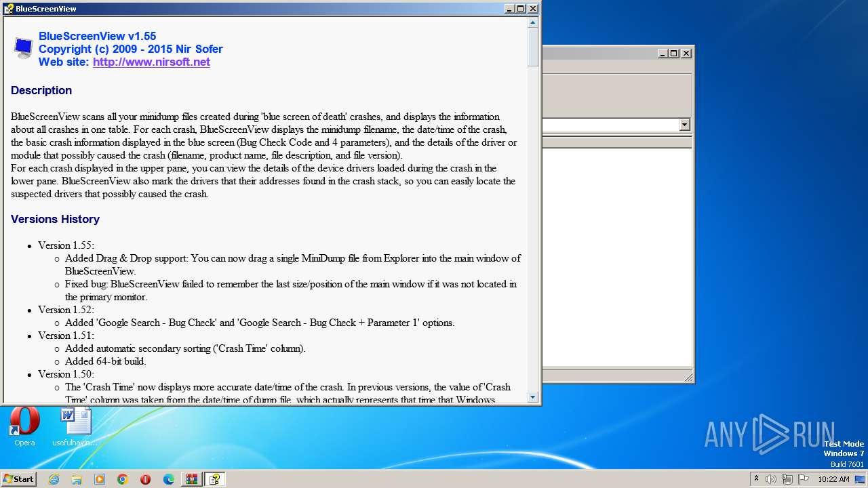This screenshot has width=868, height=488.
Task: Click the help window title bar icon
Action: click(x=9, y=9)
